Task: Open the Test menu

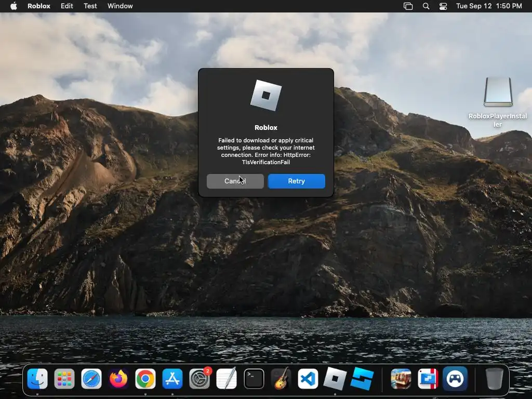Action: click(x=90, y=6)
